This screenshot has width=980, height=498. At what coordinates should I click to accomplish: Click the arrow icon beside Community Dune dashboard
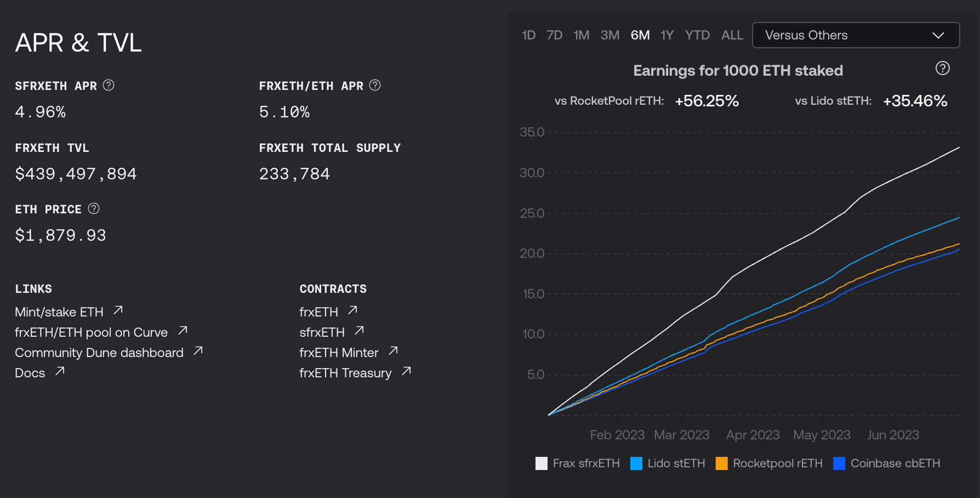coord(198,350)
